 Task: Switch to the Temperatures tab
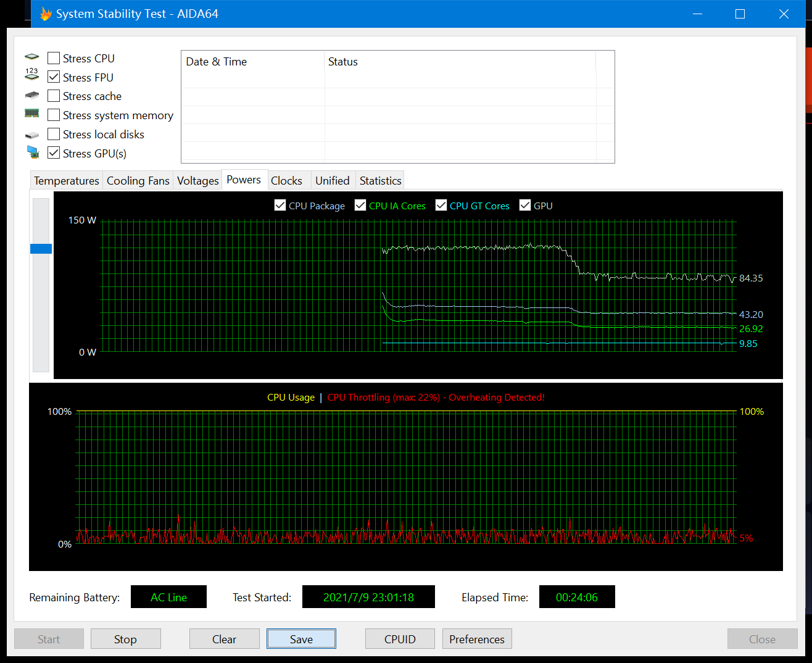pyautogui.click(x=67, y=180)
